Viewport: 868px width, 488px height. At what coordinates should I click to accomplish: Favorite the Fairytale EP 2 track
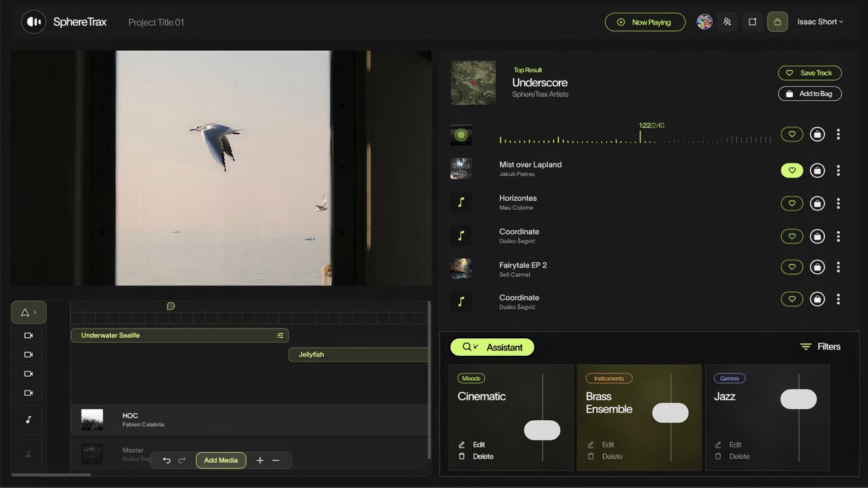(791, 267)
